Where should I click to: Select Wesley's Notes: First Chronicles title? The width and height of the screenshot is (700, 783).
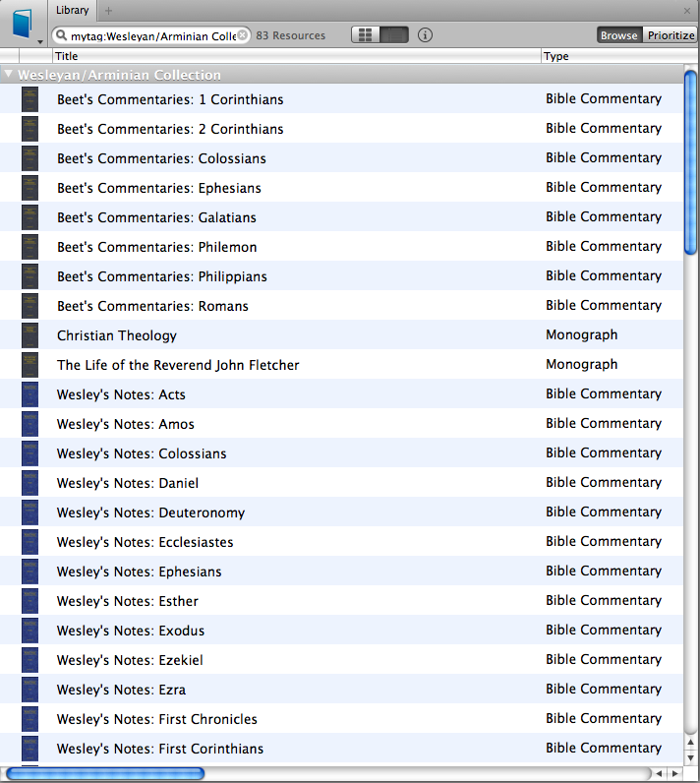[157, 719]
